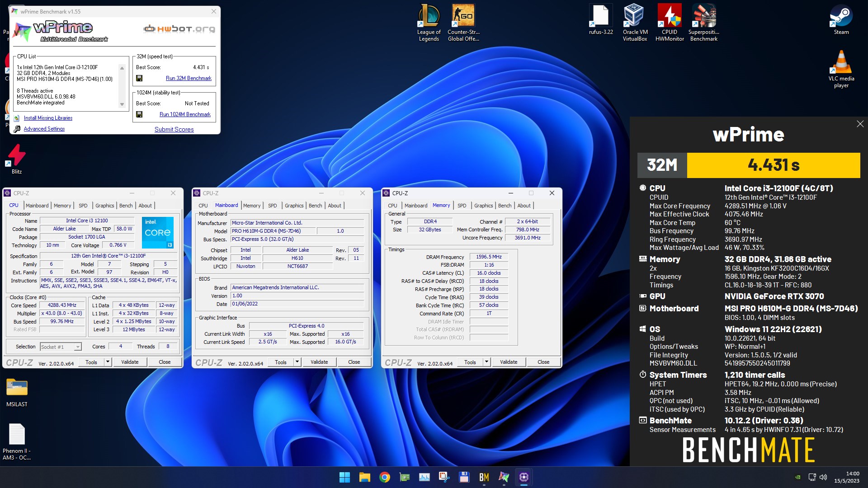
Task: Click Chipset Alder Lake field in Mainboard window
Action: pyautogui.click(x=297, y=250)
